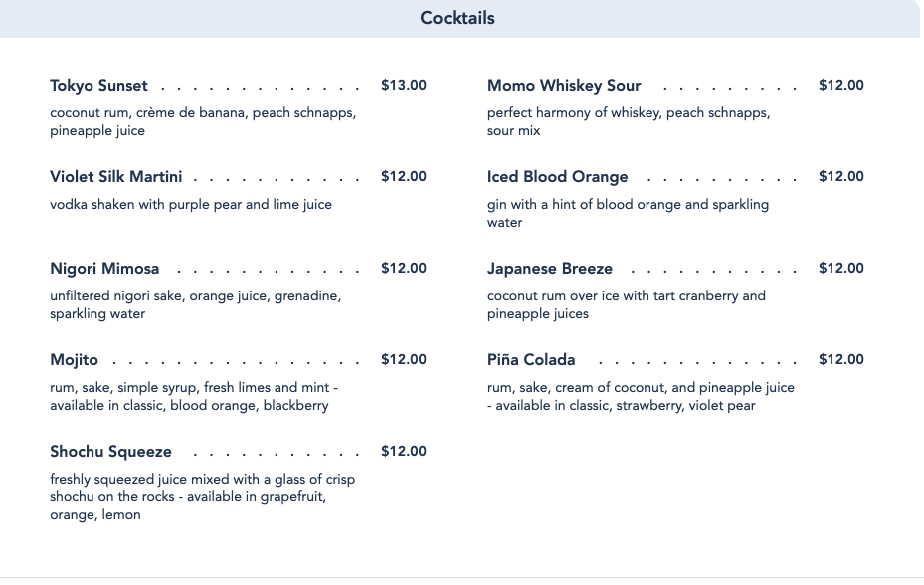Viewport: 924px width, 585px height.
Task: Click the Shochu Squeeze heading
Action: (x=111, y=452)
